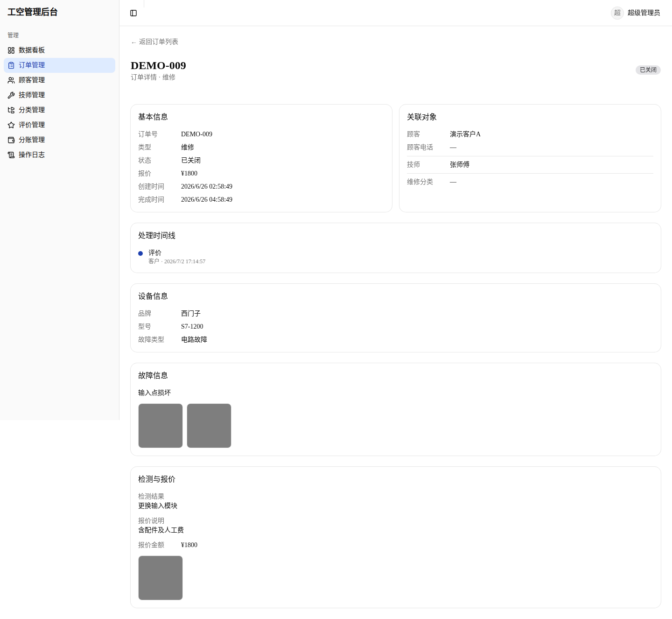Click detection result 更换输入模块
Image resolution: width=672 pixels, height=619 pixels.
pyautogui.click(x=158, y=506)
